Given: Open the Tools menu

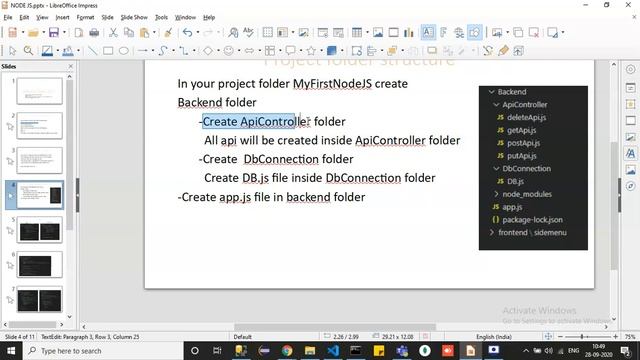Looking at the screenshot, I should [x=161, y=17].
